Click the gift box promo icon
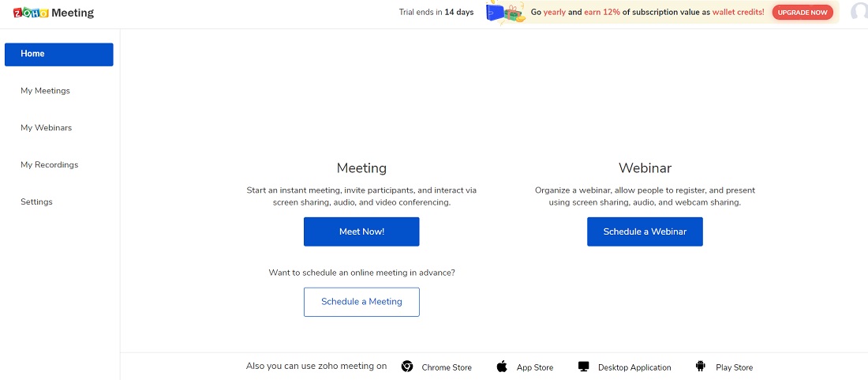Screen dimensions: 868x380 tap(506, 13)
